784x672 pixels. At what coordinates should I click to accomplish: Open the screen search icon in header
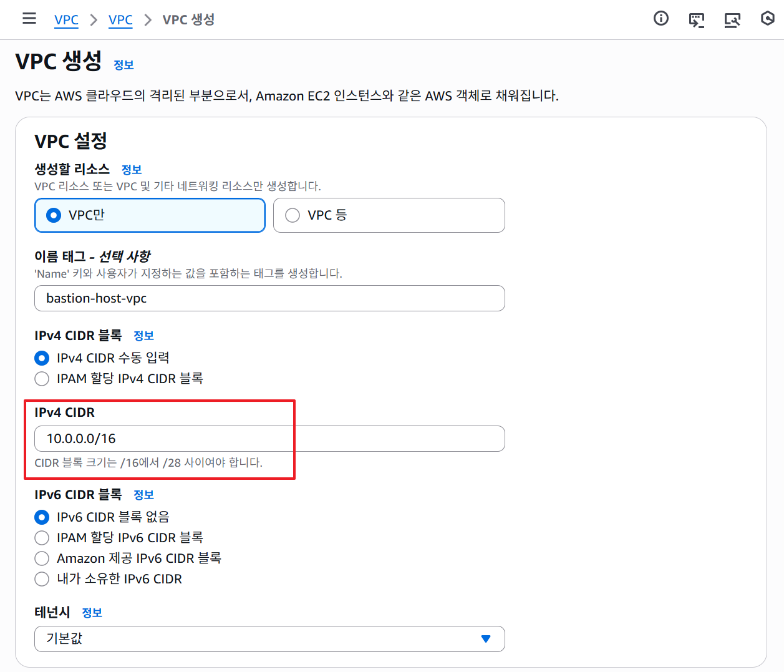(732, 20)
